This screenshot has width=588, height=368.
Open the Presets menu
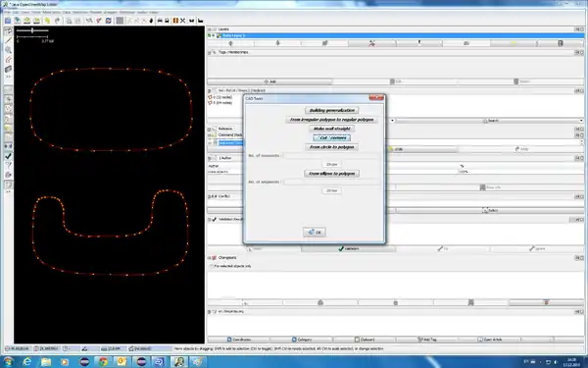(x=96, y=13)
